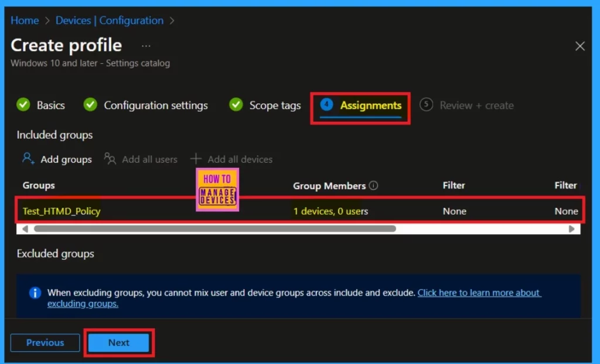This screenshot has width=600, height=364.
Task: Click the Groups column header
Action: tap(39, 186)
